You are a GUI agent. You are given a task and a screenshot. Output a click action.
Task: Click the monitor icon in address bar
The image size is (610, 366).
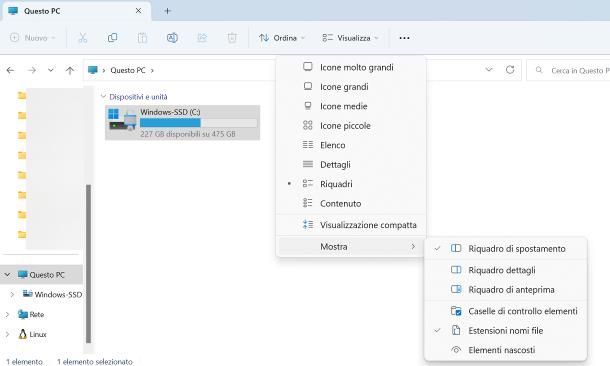pos(93,70)
